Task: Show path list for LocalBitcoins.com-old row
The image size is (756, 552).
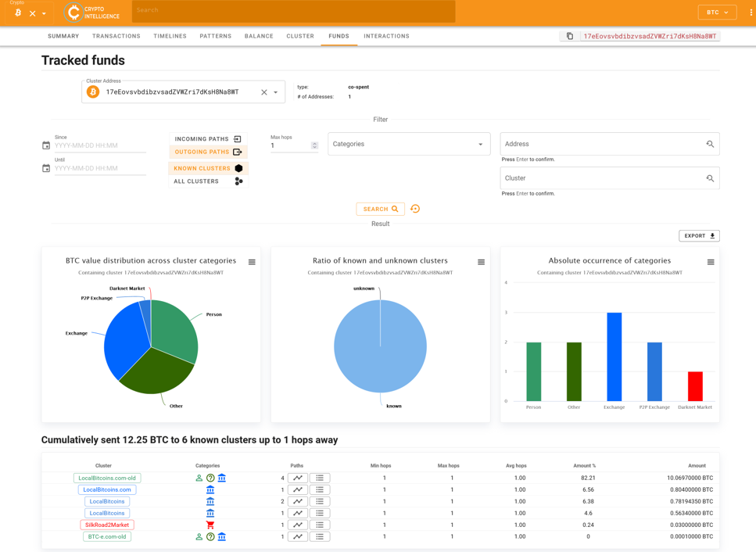Action: (x=320, y=479)
